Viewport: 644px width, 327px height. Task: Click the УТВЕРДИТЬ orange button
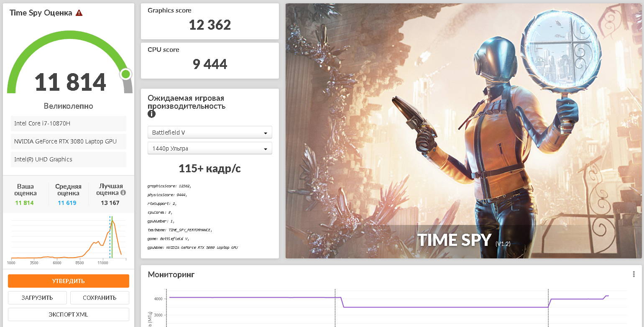coord(69,281)
